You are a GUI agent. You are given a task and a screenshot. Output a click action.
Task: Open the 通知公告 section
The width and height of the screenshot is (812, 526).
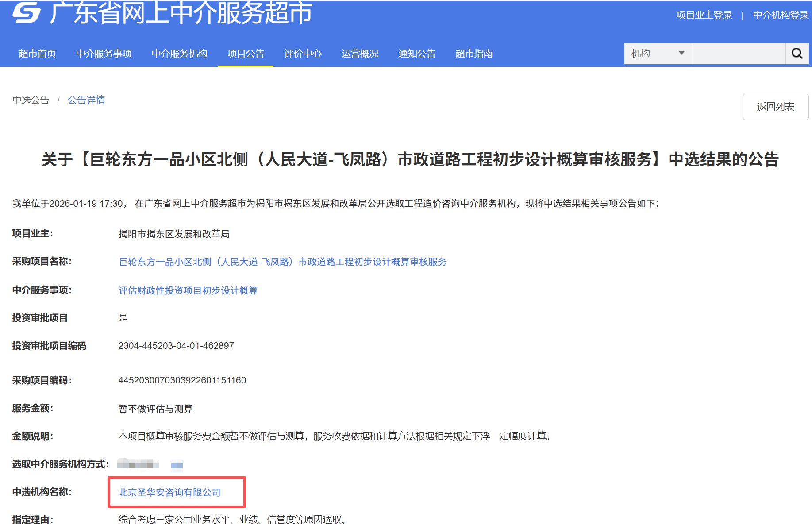[x=416, y=54]
